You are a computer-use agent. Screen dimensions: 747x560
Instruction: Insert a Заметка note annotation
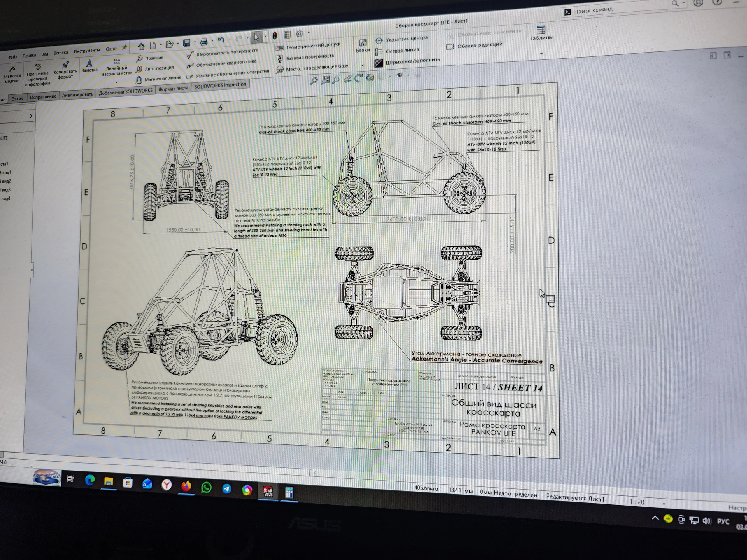[89, 66]
